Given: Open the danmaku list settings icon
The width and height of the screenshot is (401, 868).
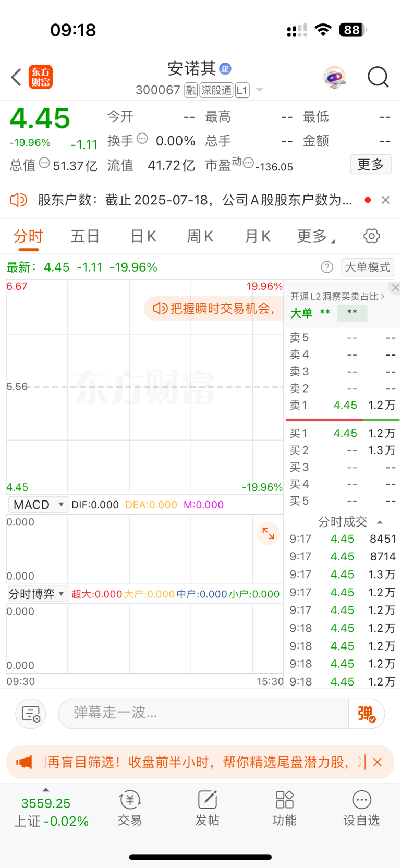Looking at the screenshot, I should (31, 714).
